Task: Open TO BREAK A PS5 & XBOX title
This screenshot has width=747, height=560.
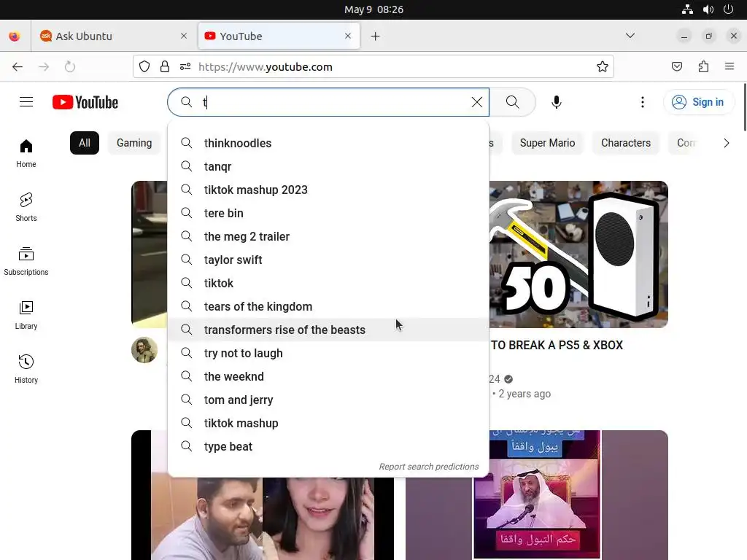Action: [557, 345]
